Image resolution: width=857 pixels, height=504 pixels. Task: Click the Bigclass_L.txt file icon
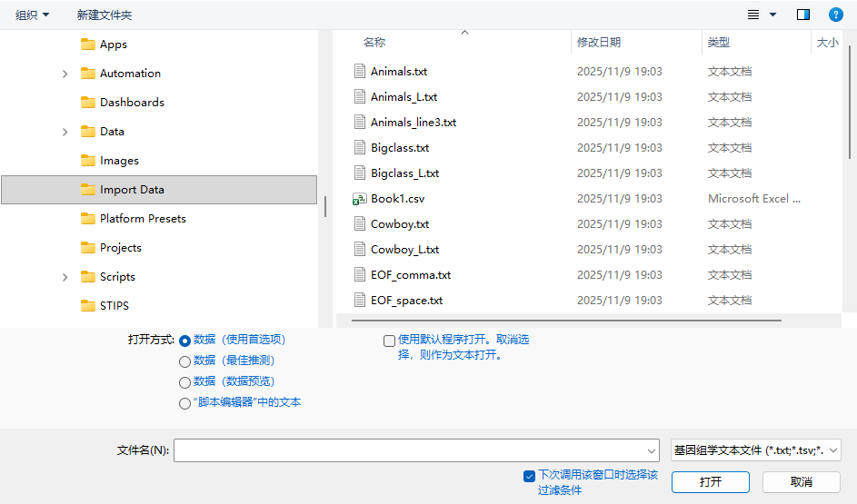coord(360,173)
